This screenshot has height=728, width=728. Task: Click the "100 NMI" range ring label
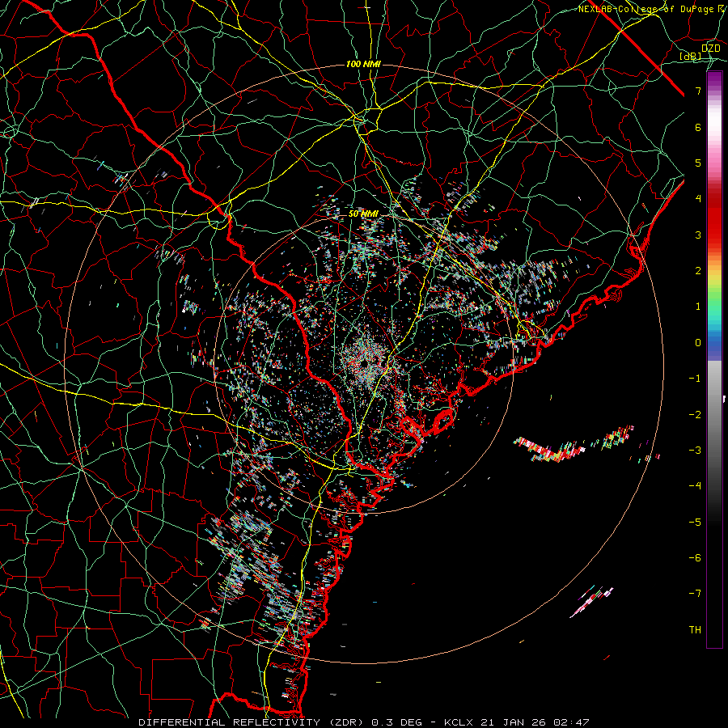[363, 64]
